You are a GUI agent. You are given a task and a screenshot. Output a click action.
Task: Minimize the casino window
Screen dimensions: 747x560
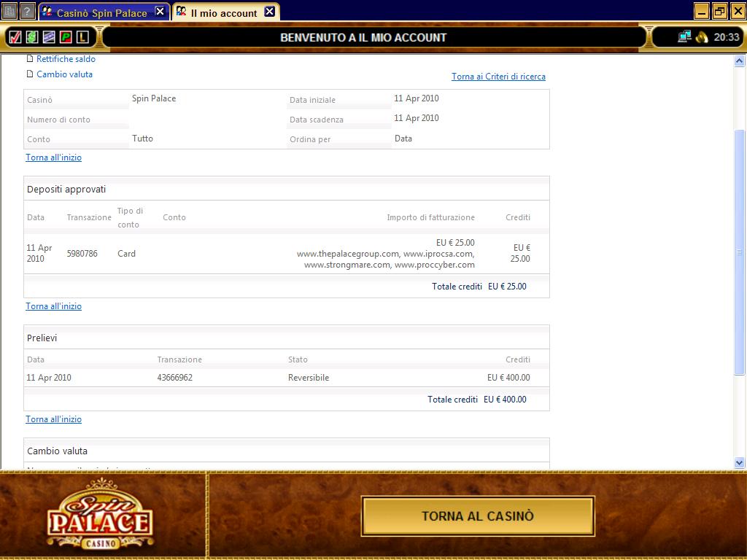(701, 10)
